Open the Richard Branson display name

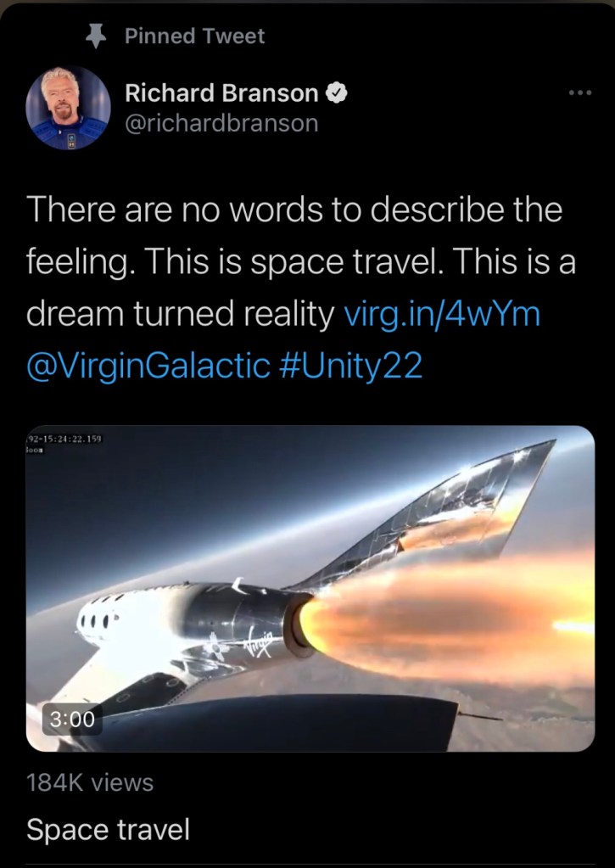(221, 93)
